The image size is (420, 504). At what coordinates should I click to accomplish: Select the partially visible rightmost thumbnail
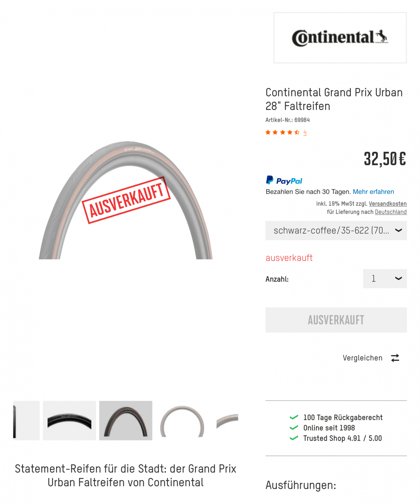[227, 421]
